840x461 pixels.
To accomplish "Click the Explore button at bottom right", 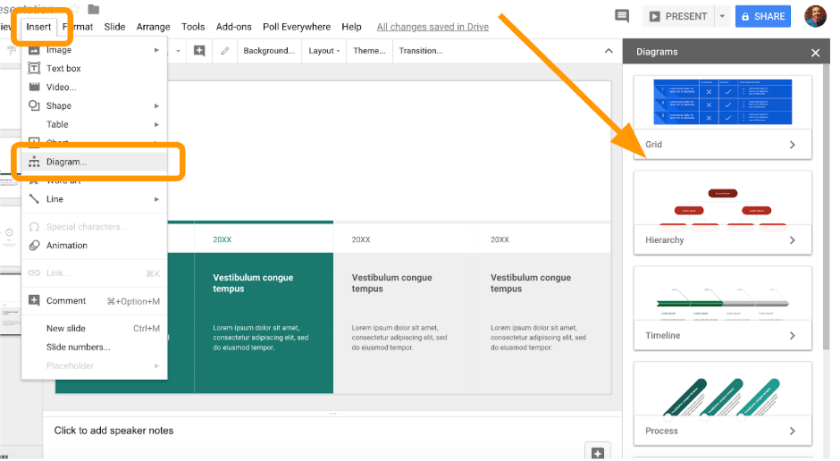I will 597,452.
